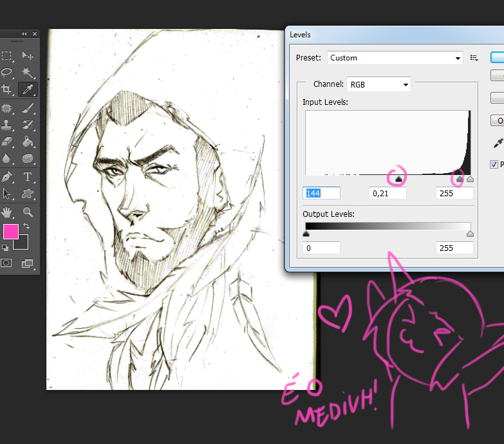Toggle the Preview checkbox in Levels
This screenshot has height=444, width=504.
click(494, 165)
